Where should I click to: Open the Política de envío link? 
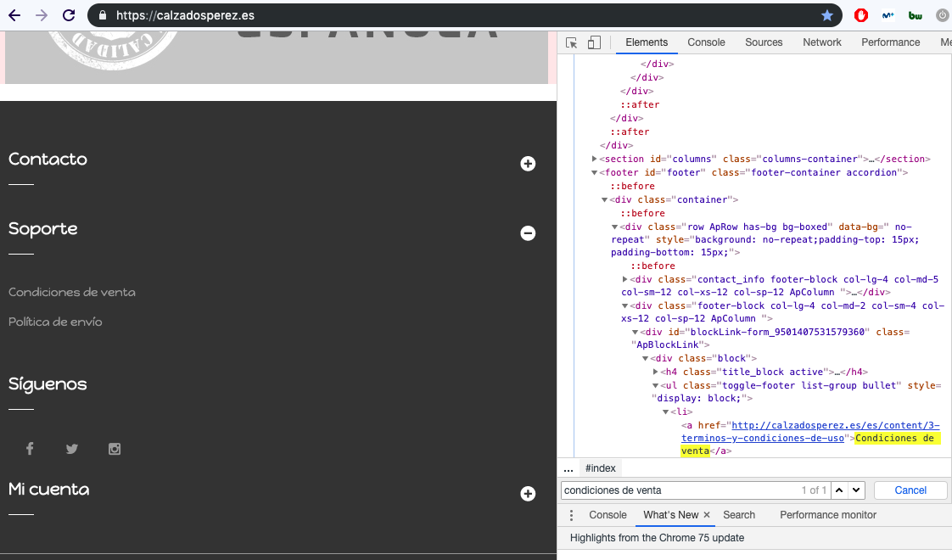(55, 322)
